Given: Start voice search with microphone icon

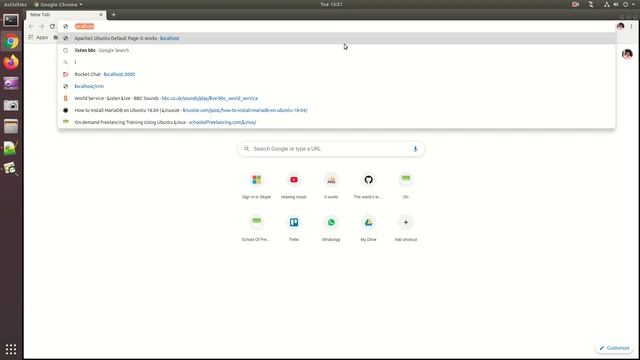Looking at the screenshot, I should point(415,149).
